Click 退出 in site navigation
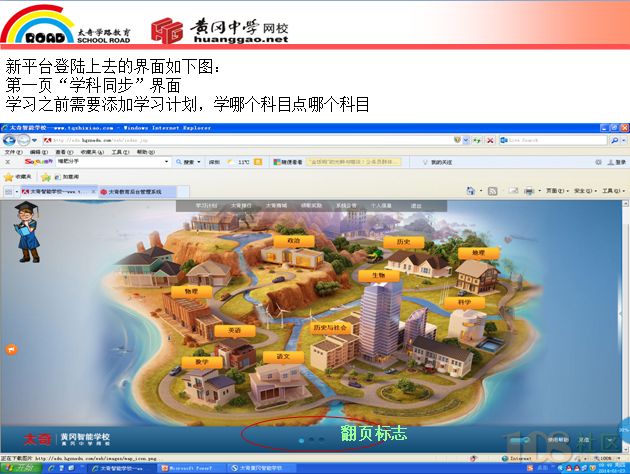This screenshot has width=630, height=474. click(x=416, y=206)
